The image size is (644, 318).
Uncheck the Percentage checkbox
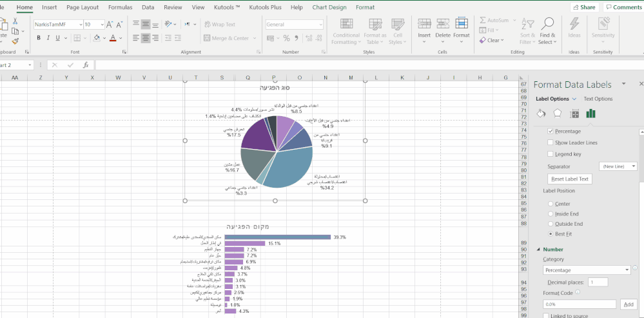pyautogui.click(x=551, y=131)
